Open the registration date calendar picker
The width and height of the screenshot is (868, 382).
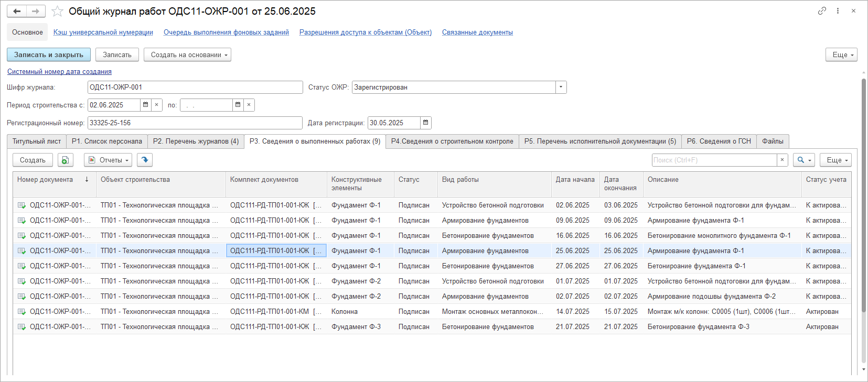pyautogui.click(x=426, y=123)
